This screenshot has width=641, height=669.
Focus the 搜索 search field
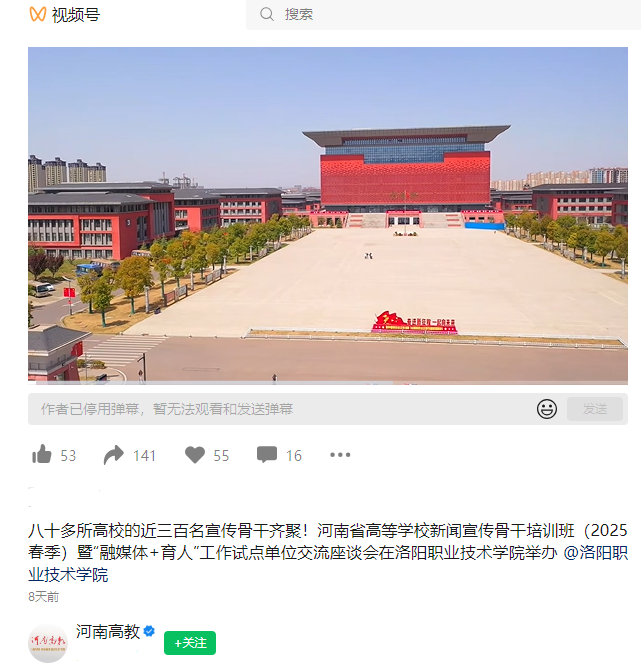tap(443, 15)
